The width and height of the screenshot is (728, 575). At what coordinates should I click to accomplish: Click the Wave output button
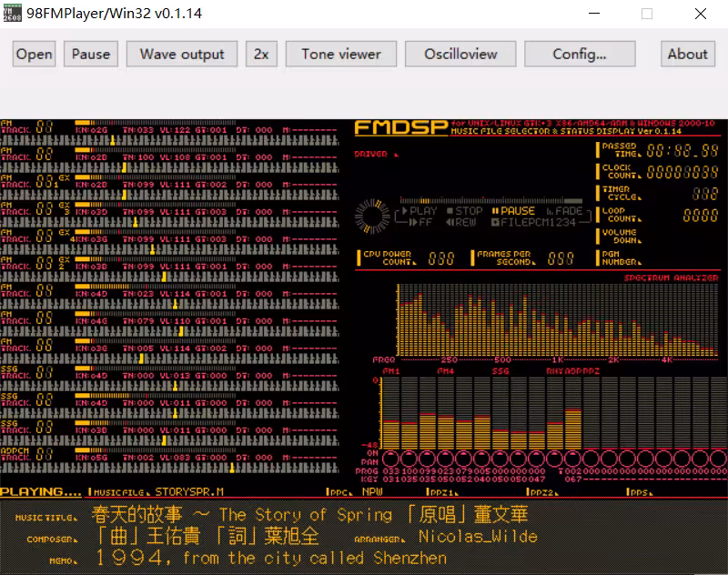coord(182,54)
